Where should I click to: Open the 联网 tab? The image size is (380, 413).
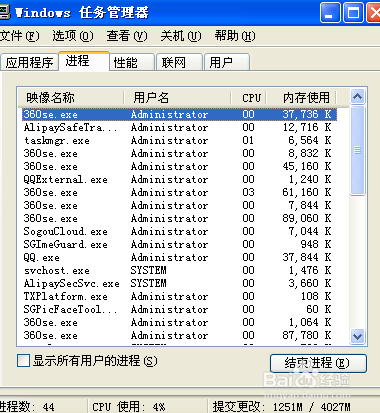[x=179, y=62]
